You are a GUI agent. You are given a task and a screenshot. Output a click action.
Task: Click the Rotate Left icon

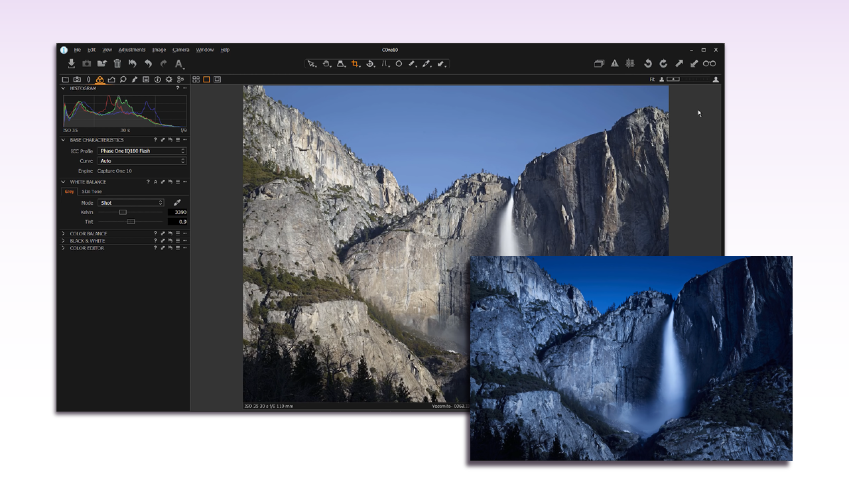648,64
